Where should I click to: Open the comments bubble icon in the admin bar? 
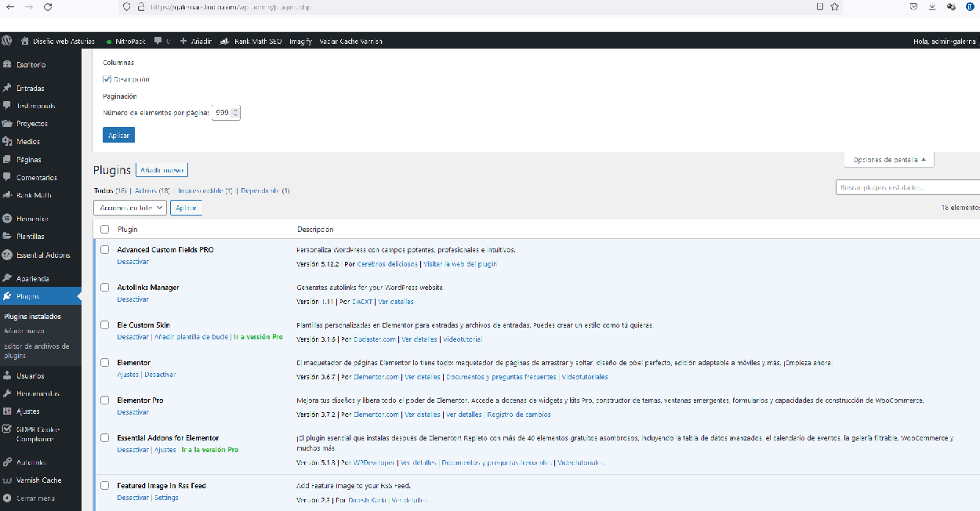(x=158, y=41)
